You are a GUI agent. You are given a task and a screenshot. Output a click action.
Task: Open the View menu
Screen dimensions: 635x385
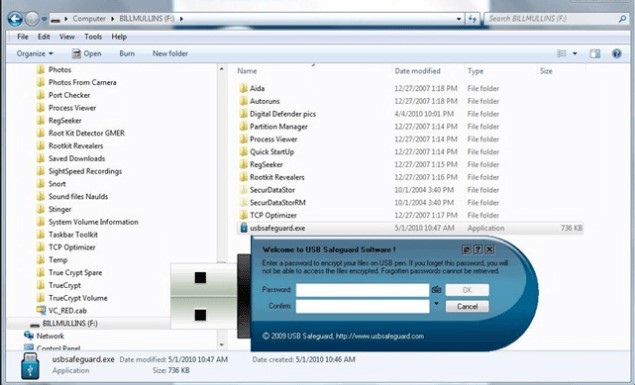click(67, 36)
